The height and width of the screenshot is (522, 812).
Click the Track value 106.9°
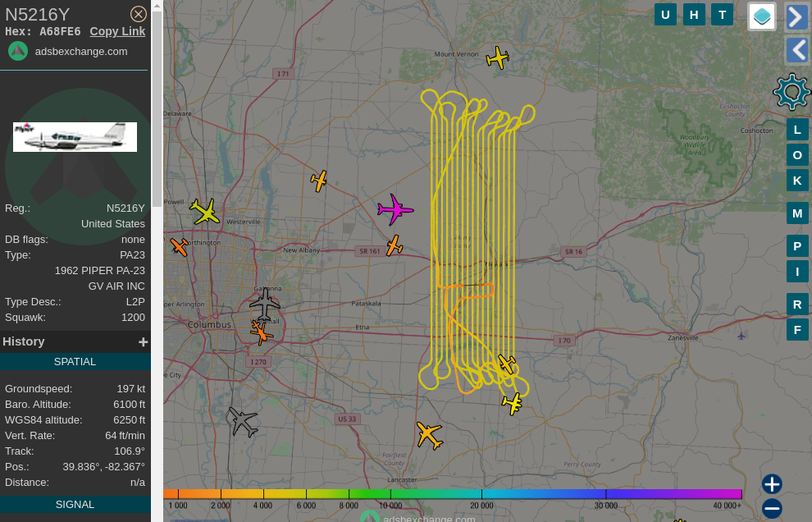click(129, 451)
